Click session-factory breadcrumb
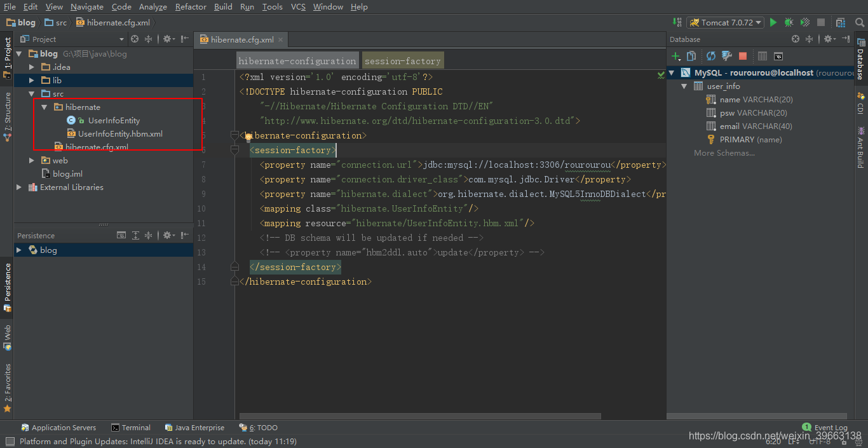 point(403,61)
